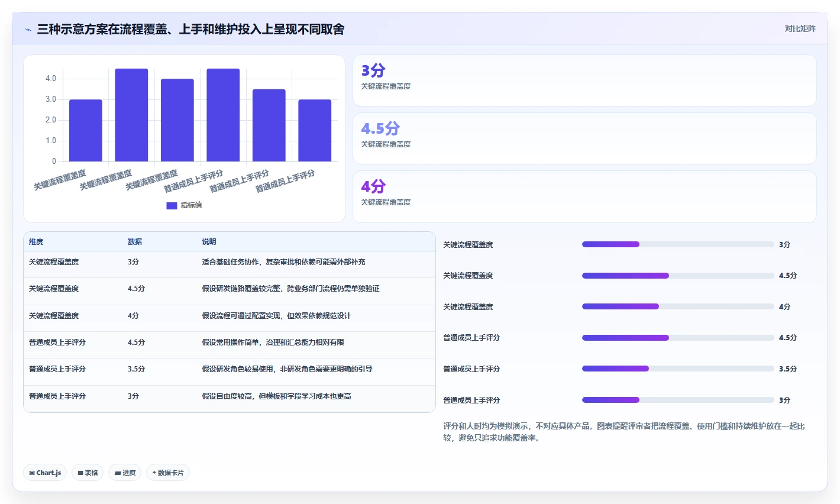Select the row 假设流程可通过配置实现，但效果依赖规范设计

[x=230, y=318]
